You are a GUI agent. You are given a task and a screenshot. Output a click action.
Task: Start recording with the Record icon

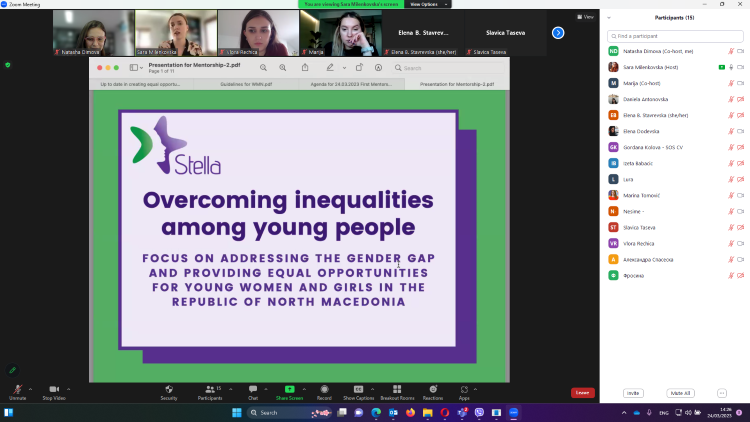coord(324,389)
